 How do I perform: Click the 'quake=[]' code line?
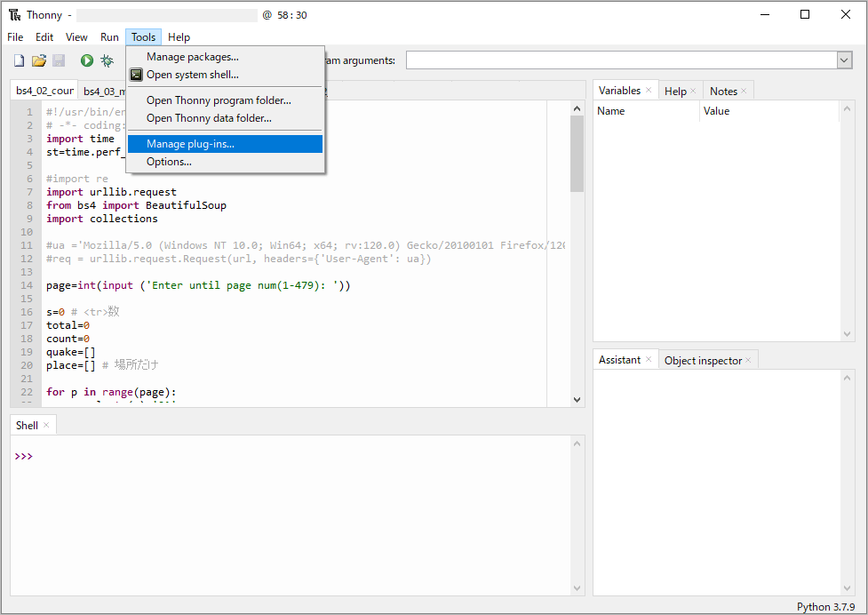[x=71, y=352]
